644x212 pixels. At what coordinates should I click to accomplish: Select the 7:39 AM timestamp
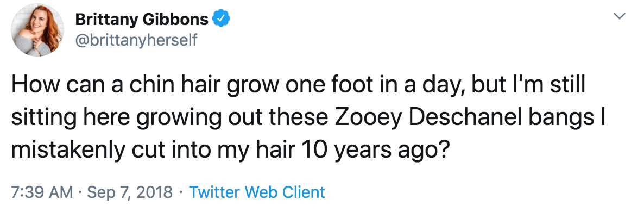click(x=42, y=192)
